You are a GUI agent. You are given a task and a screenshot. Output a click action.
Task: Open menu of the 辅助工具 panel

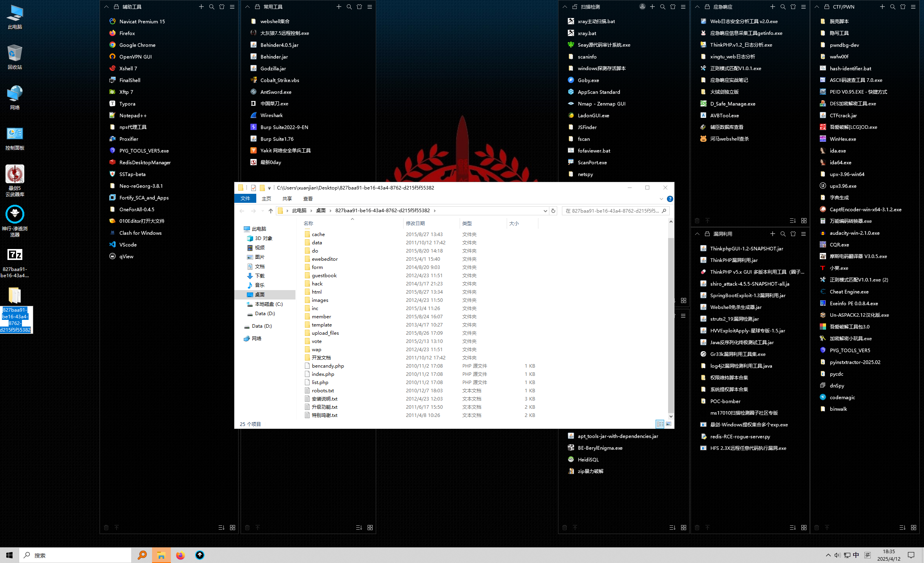point(232,7)
